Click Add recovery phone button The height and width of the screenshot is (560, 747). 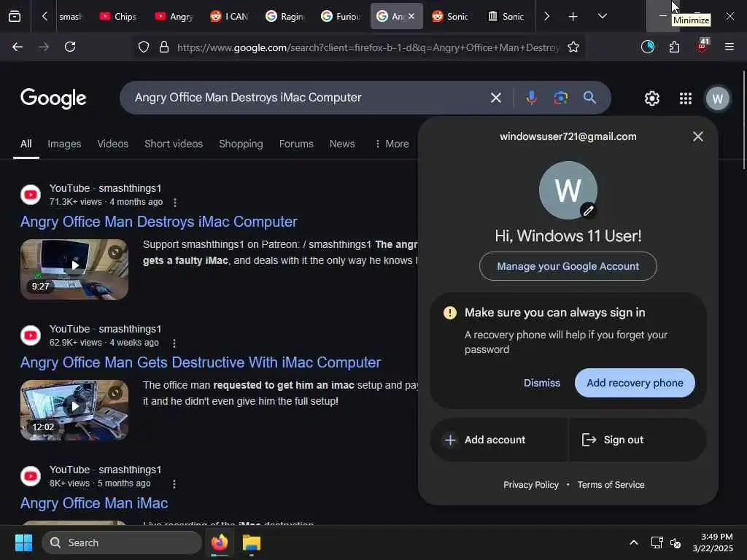pos(635,383)
